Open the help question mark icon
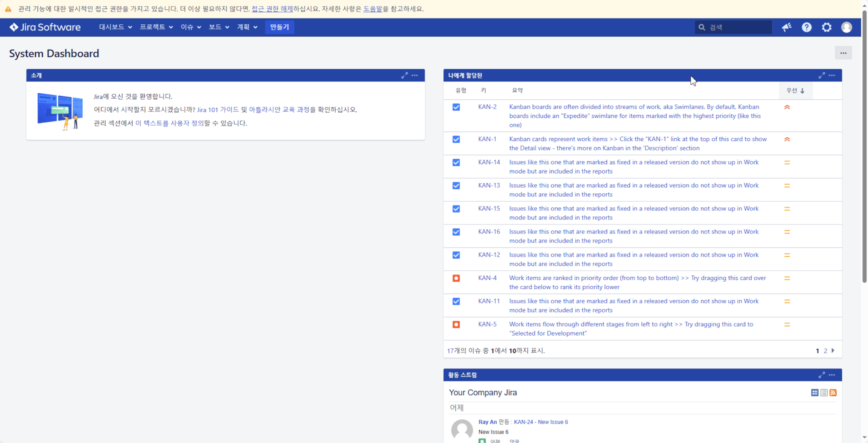Image resolution: width=868 pixels, height=443 pixels. click(806, 27)
